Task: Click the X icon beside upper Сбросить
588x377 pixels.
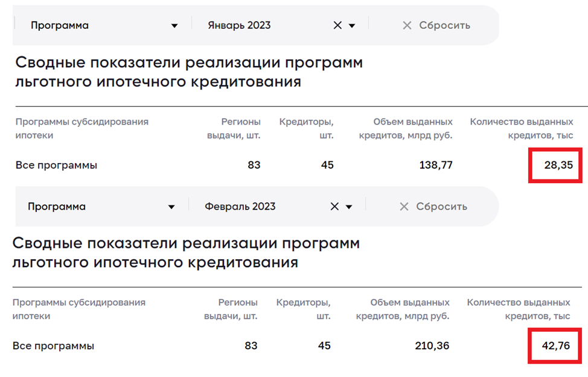Action: 407,25
